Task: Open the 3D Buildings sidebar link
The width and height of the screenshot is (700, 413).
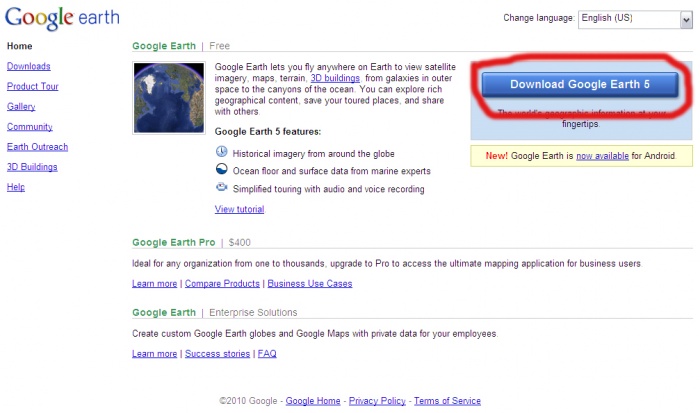Action: click(32, 167)
